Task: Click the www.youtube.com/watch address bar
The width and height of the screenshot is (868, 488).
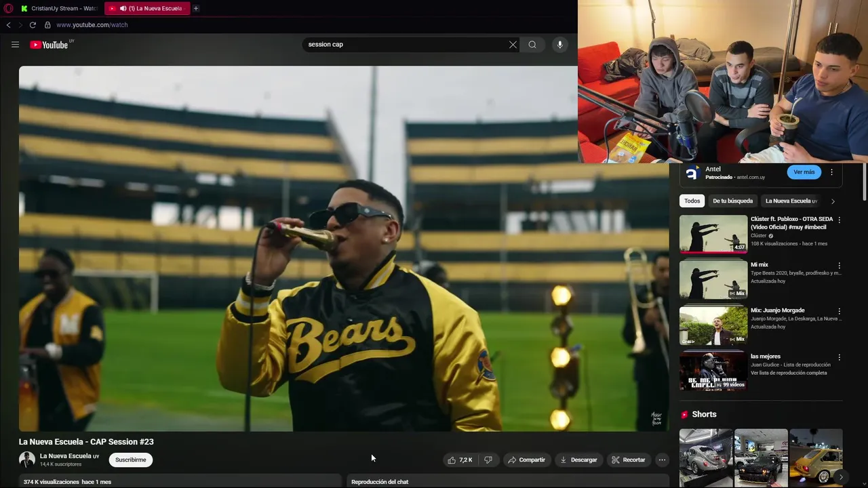Action: tap(92, 25)
